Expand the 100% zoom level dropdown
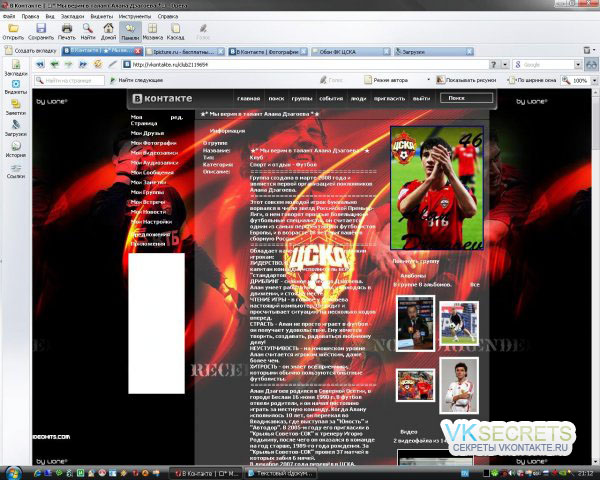 click(x=594, y=80)
